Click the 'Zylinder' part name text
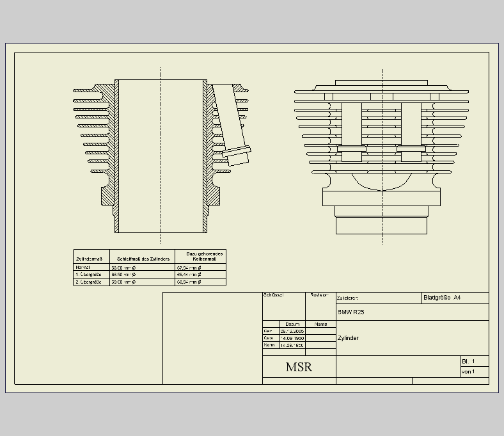This screenshot has height=436, width=504. coord(348,338)
